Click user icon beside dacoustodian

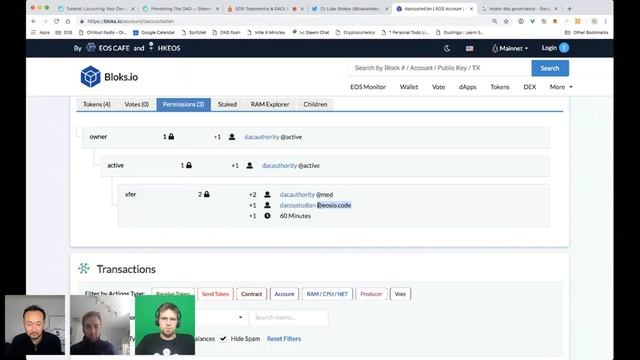pos(267,205)
